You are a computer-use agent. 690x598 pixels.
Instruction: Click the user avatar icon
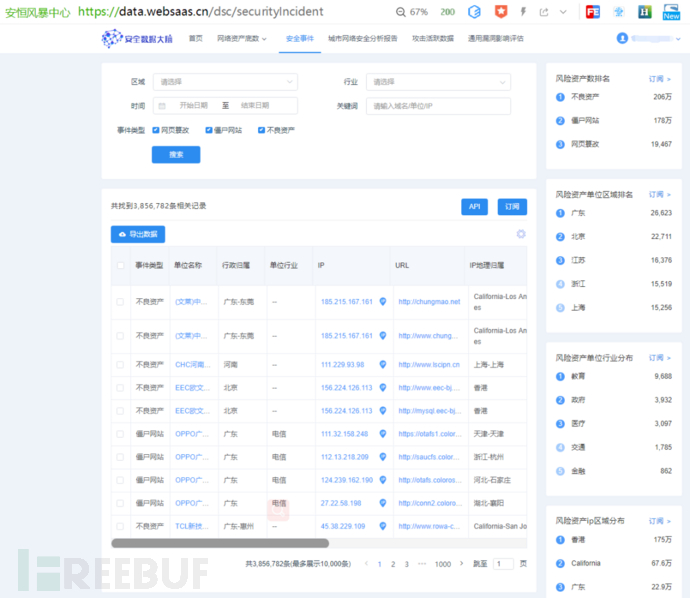(622, 38)
